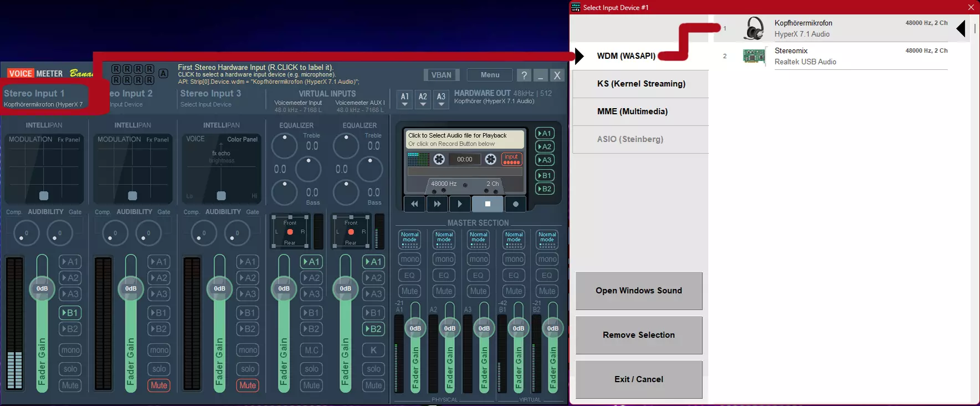The image size is (980, 406).
Task: Enable solo on Stereo Input 1 strip
Action: pos(70,369)
